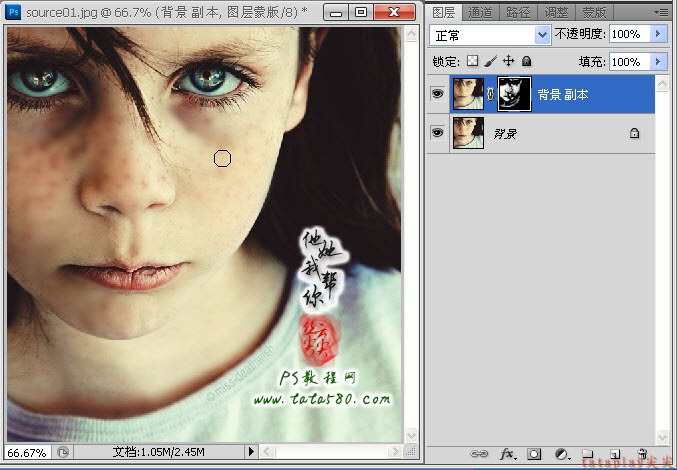The height and width of the screenshot is (470, 677).
Task: Switch to the 图层 tab
Action: [443, 13]
